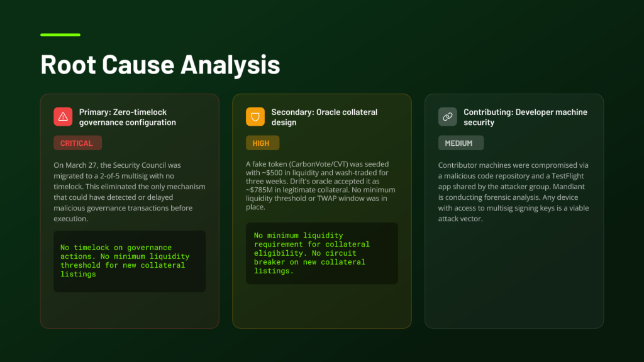This screenshot has height=362, width=644.
Task: Select the CRITICAL severity badge
Action: click(77, 143)
